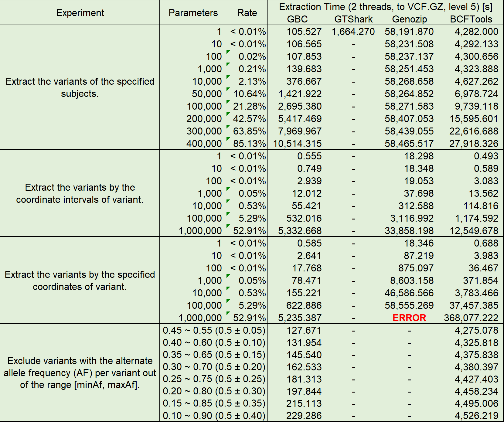Screen dimensions: 504x422
Task: Select GBC value 1,421.922
Action: pos(300,94)
